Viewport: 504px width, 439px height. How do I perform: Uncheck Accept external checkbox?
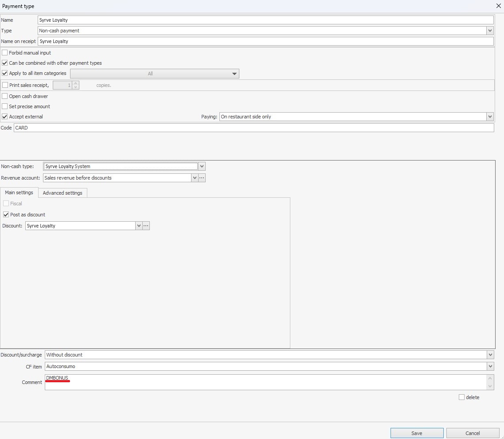(5, 117)
